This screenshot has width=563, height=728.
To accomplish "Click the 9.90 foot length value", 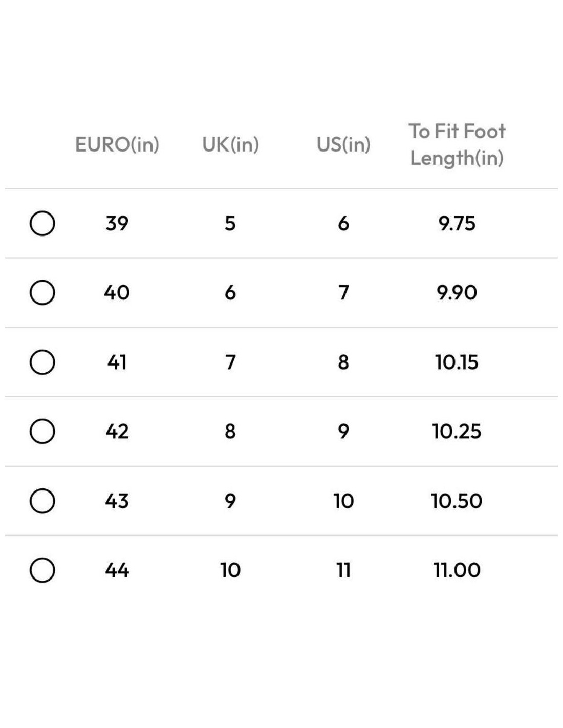I will pyautogui.click(x=457, y=293).
